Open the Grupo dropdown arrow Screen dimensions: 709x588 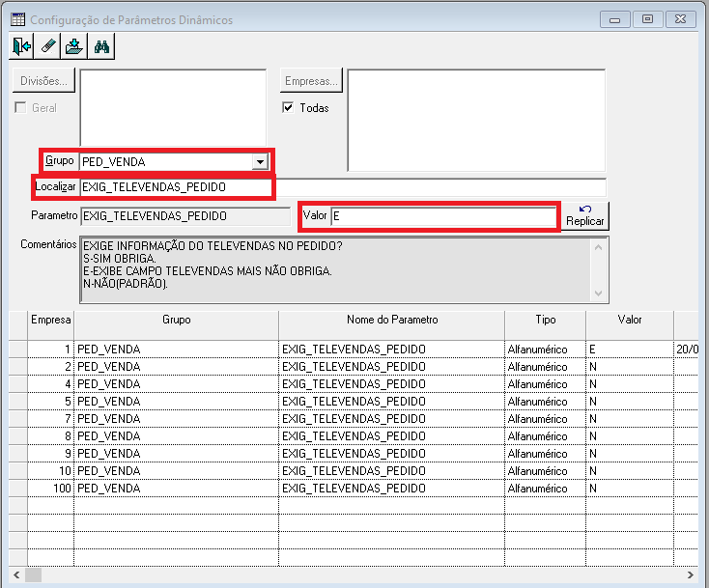point(260,162)
